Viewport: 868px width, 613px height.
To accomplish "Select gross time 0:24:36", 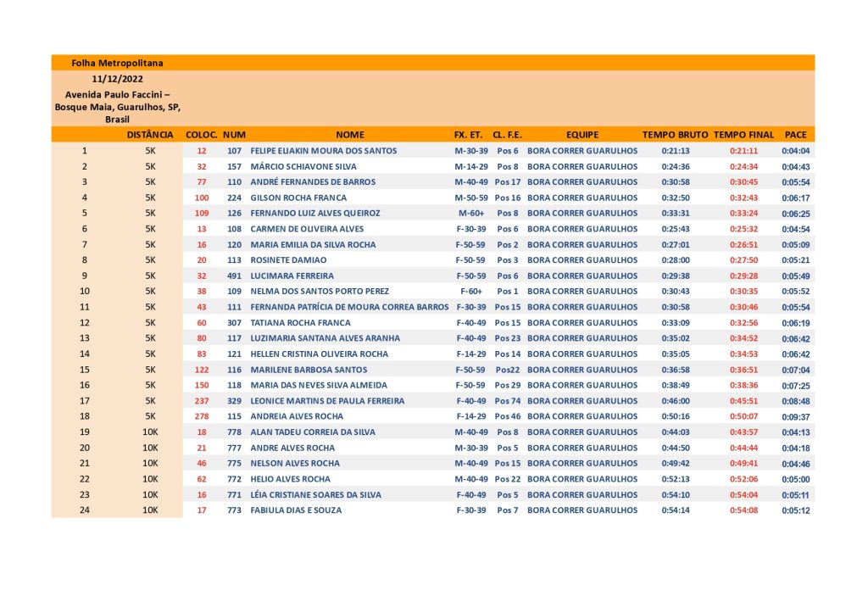I will point(676,167).
